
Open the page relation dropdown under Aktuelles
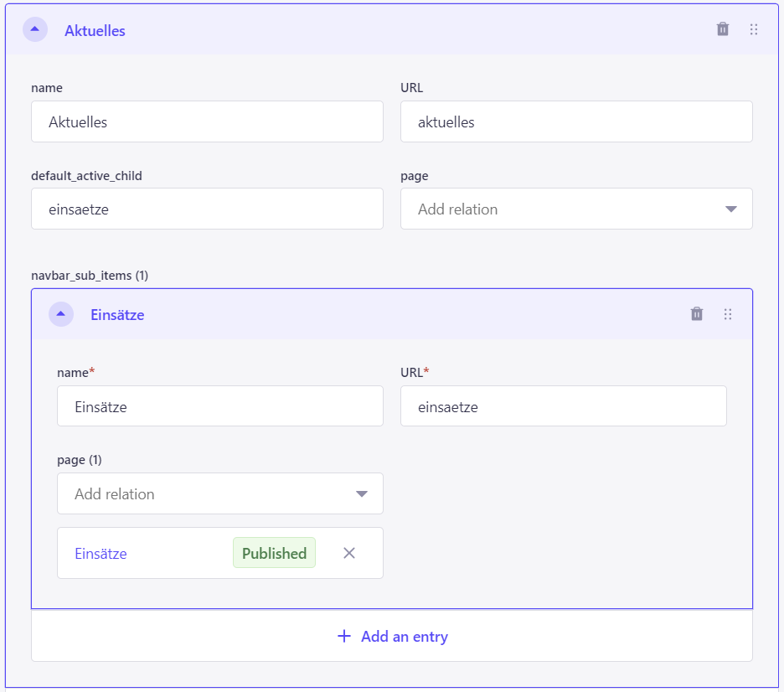[576, 209]
